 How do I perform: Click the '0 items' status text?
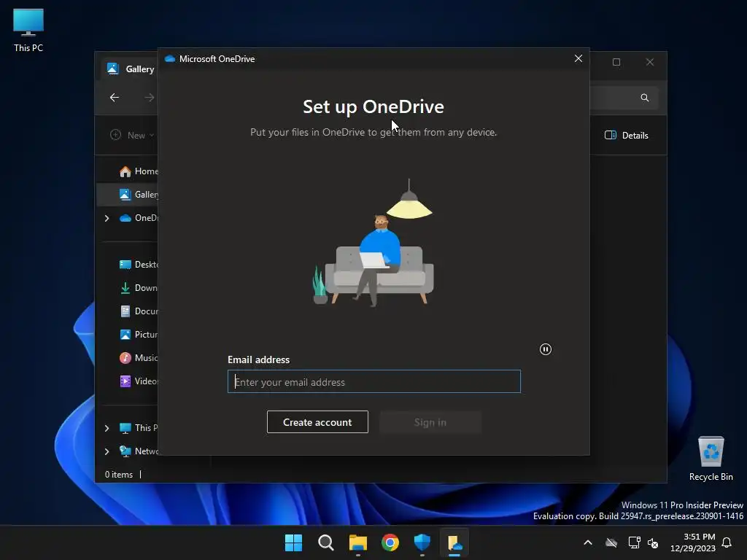(119, 474)
